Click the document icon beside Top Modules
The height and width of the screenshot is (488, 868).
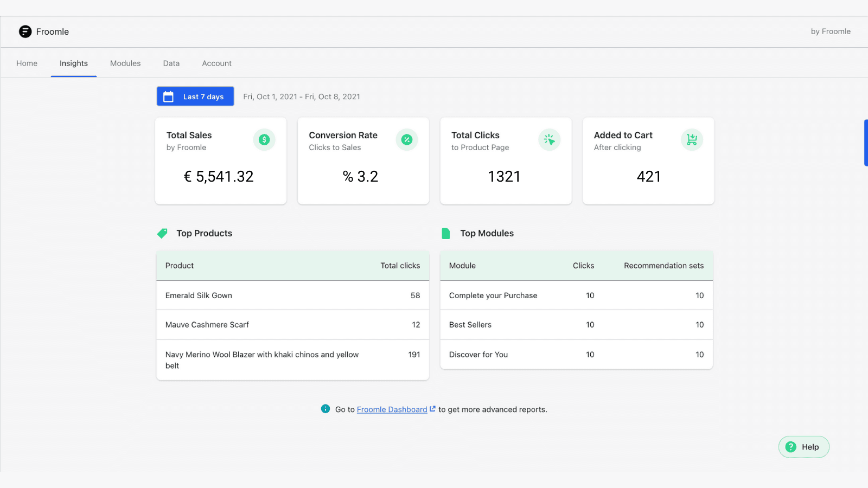pos(445,233)
